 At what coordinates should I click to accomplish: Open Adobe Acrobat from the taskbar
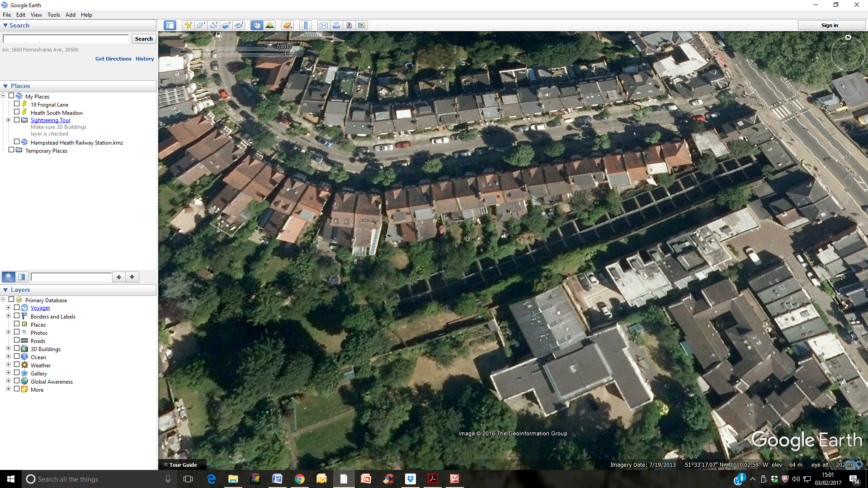coord(432,479)
